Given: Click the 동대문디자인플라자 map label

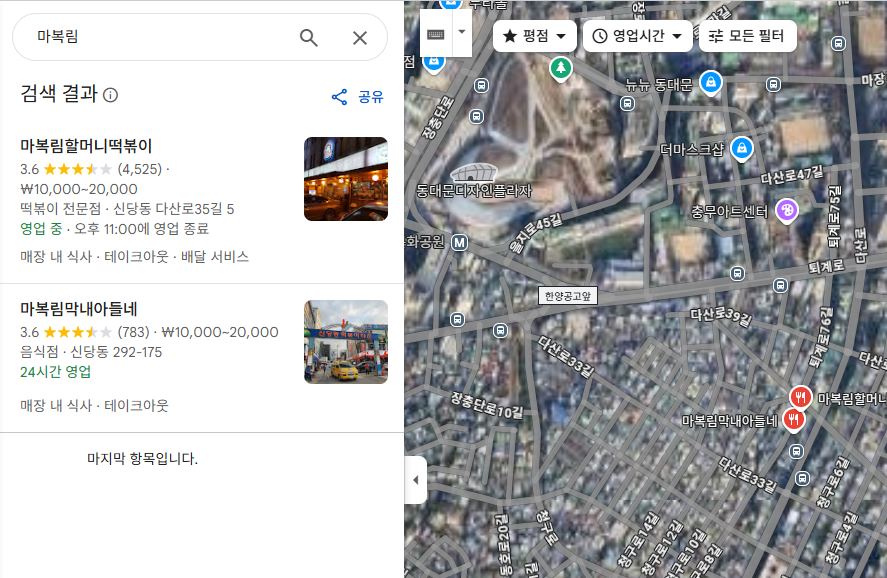Looking at the screenshot, I should [474, 191].
